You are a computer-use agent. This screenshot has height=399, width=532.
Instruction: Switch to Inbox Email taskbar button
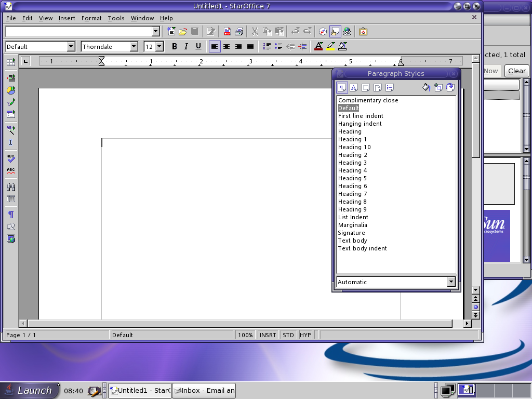[204, 391]
